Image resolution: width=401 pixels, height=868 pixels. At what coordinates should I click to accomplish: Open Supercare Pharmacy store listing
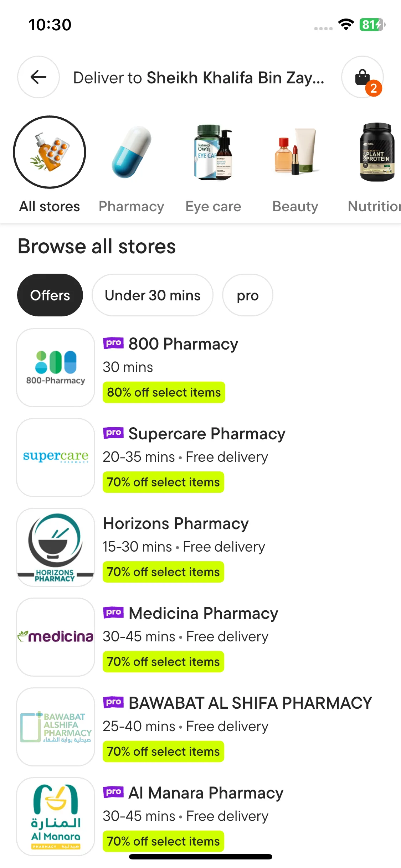(207, 434)
